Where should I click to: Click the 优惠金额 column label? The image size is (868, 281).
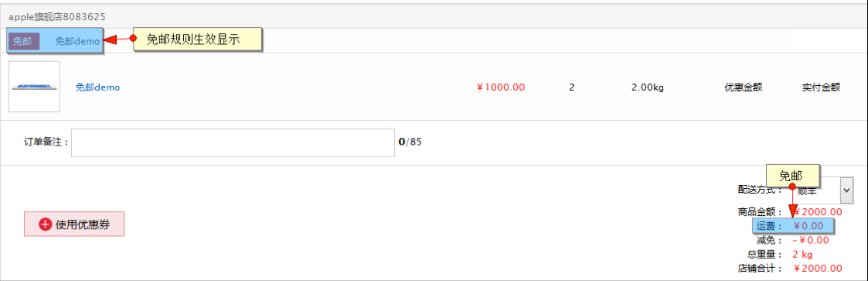point(744,87)
